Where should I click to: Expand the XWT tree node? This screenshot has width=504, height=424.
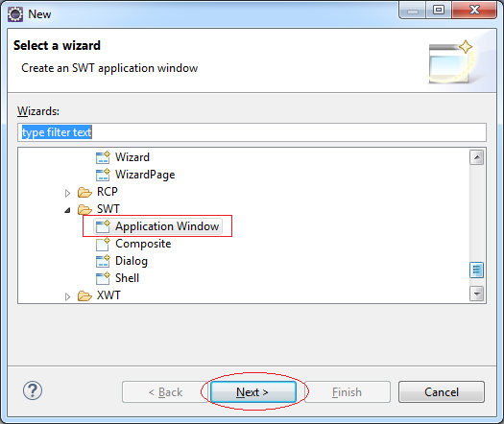tap(67, 296)
